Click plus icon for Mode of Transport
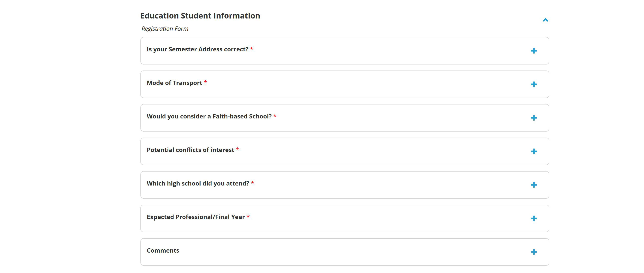 tap(534, 84)
